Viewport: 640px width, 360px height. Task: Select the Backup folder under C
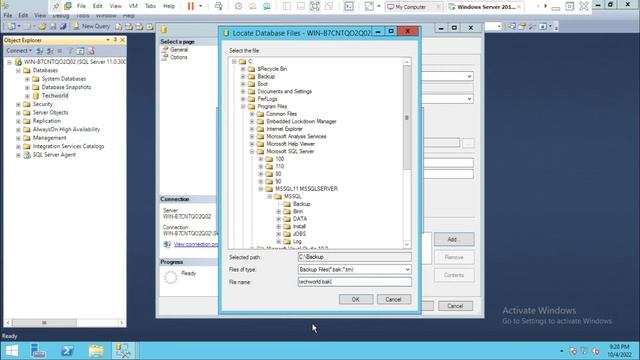coord(266,76)
